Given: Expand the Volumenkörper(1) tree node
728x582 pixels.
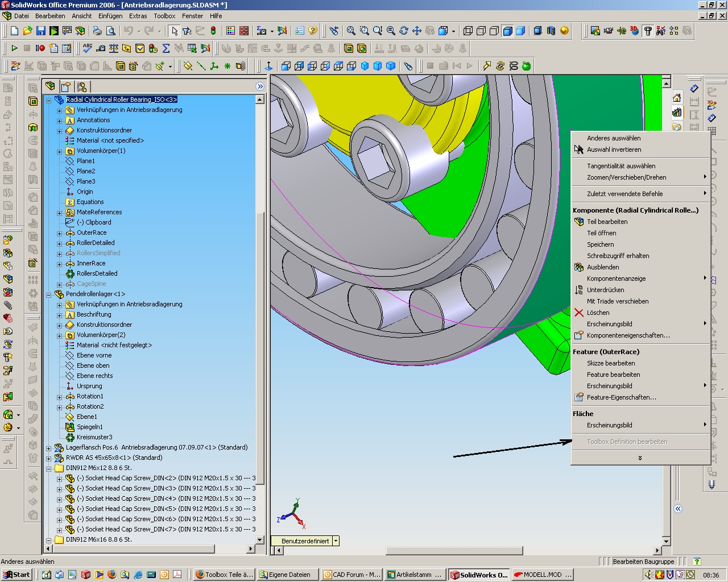Looking at the screenshot, I should [x=60, y=151].
